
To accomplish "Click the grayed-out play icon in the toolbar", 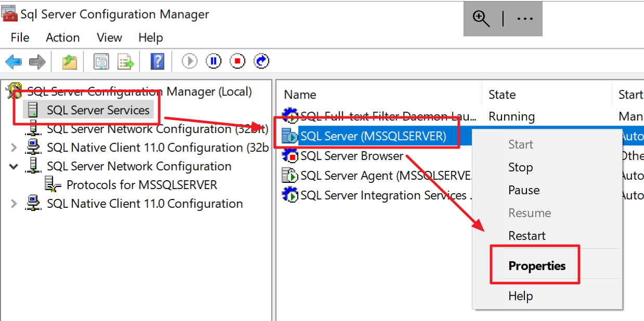I will coord(189,61).
